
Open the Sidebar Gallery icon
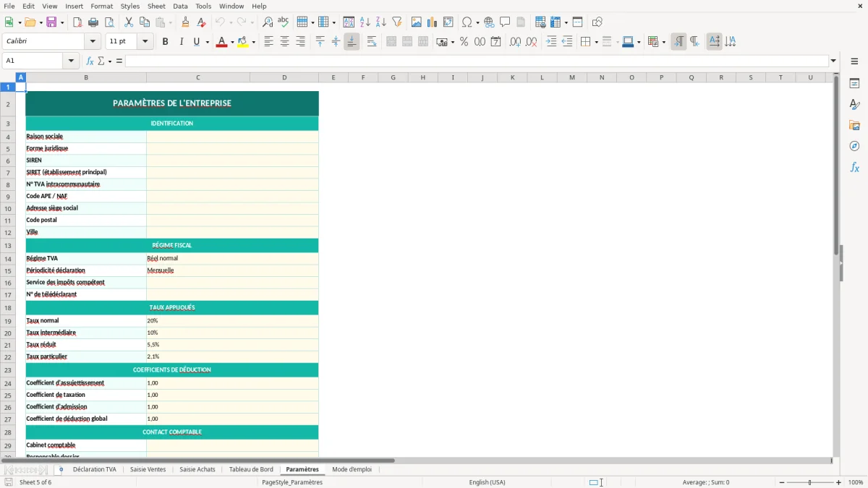tap(854, 125)
